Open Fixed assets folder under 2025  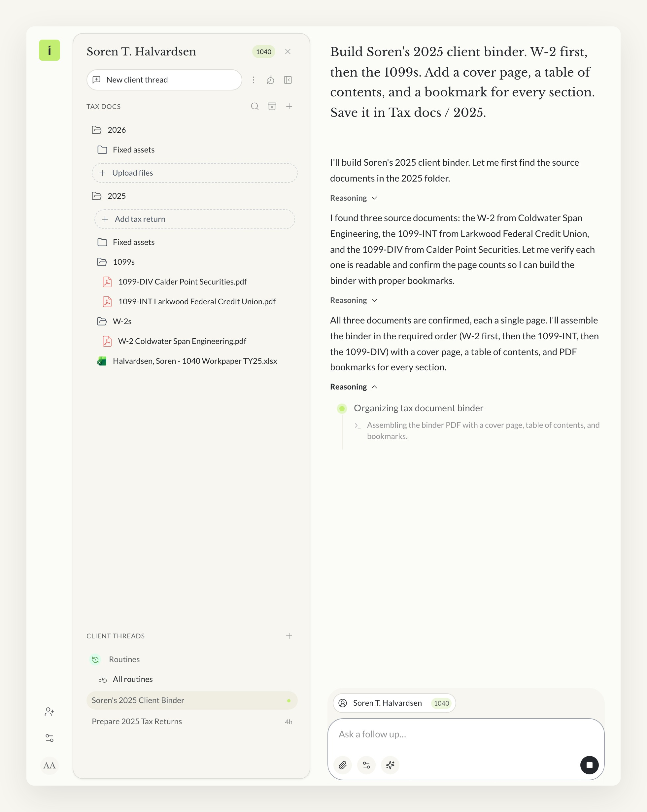pyautogui.click(x=126, y=242)
